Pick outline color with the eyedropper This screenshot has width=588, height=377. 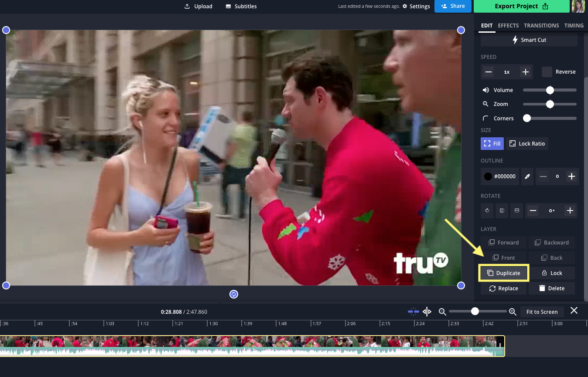click(527, 177)
